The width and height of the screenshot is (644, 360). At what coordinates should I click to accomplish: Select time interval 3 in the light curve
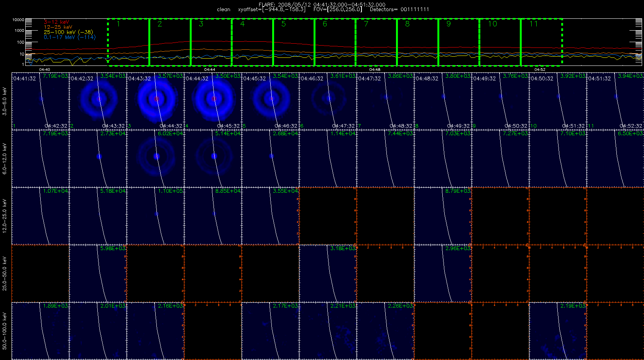pyautogui.click(x=211, y=42)
